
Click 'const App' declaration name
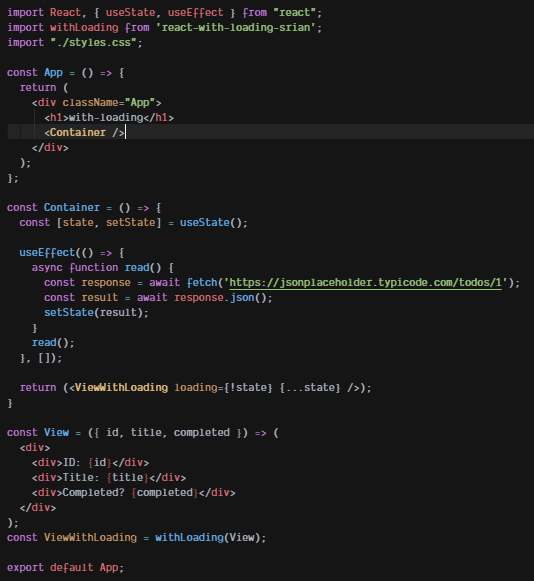(53, 72)
